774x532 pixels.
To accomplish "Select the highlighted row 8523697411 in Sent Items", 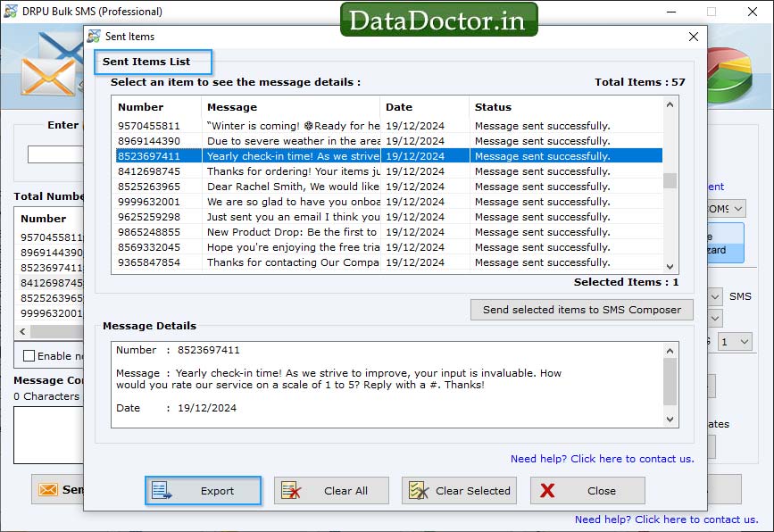I will (x=389, y=156).
